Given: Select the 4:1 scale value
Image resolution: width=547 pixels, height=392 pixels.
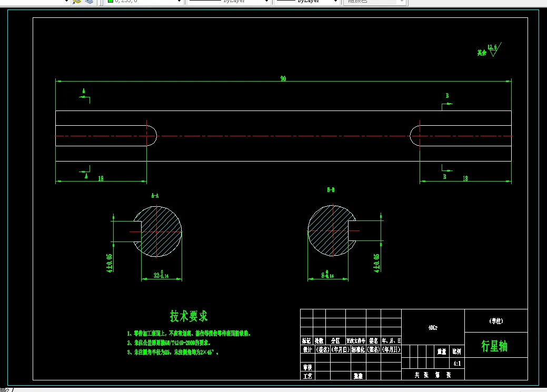Looking at the screenshot, I should tap(457, 364).
